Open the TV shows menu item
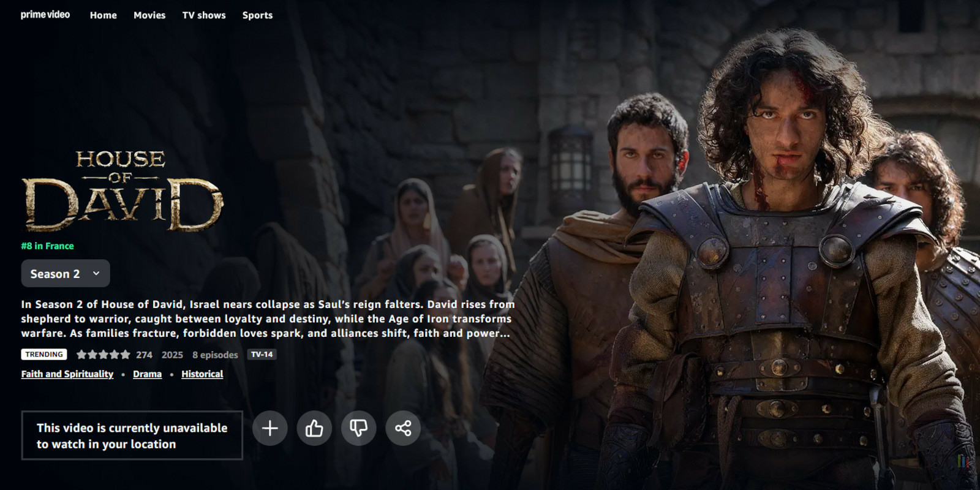Screen dimensions: 980x490 point(204,15)
